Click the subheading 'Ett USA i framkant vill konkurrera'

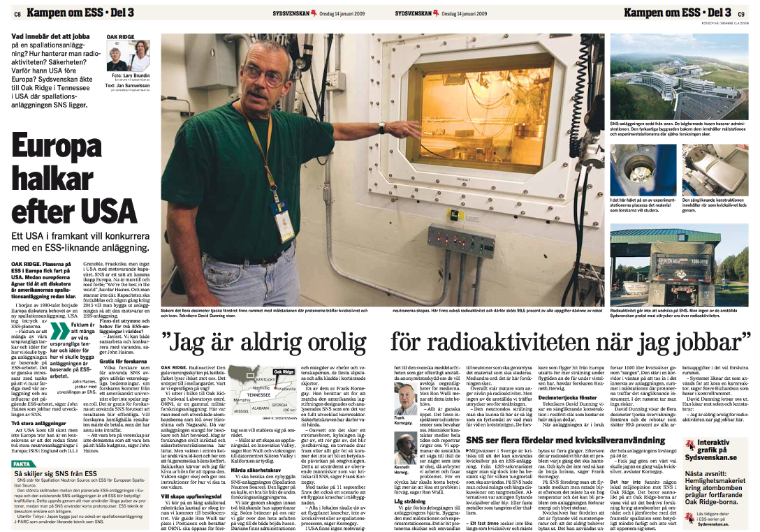[80, 242]
